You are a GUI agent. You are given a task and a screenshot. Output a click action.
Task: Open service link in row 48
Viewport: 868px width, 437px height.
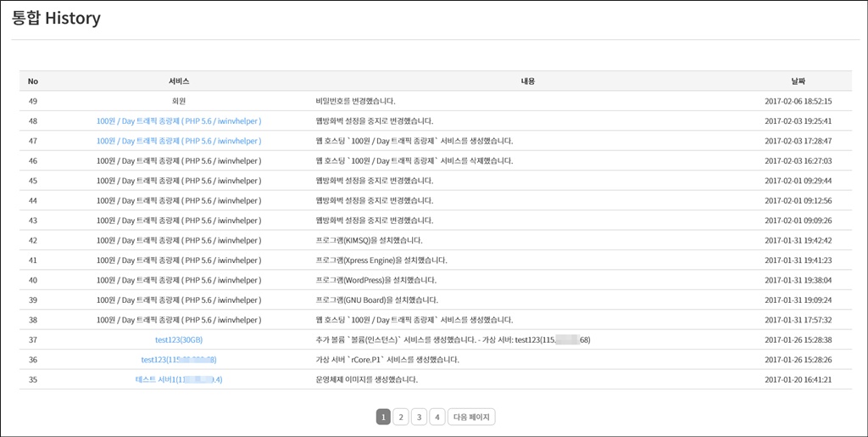(179, 120)
